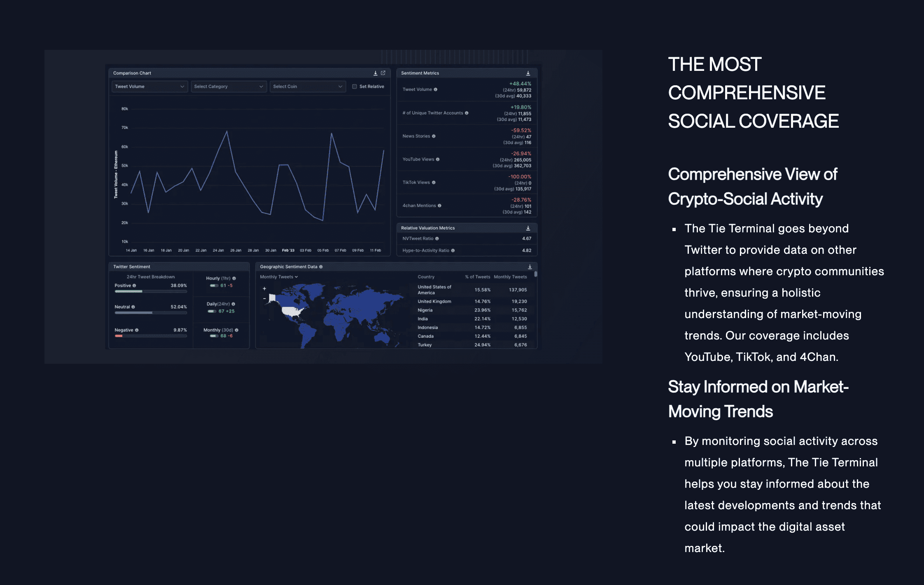The height and width of the screenshot is (585, 924).
Task: Click info icon next to TikTok Views
Action: pos(434,183)
